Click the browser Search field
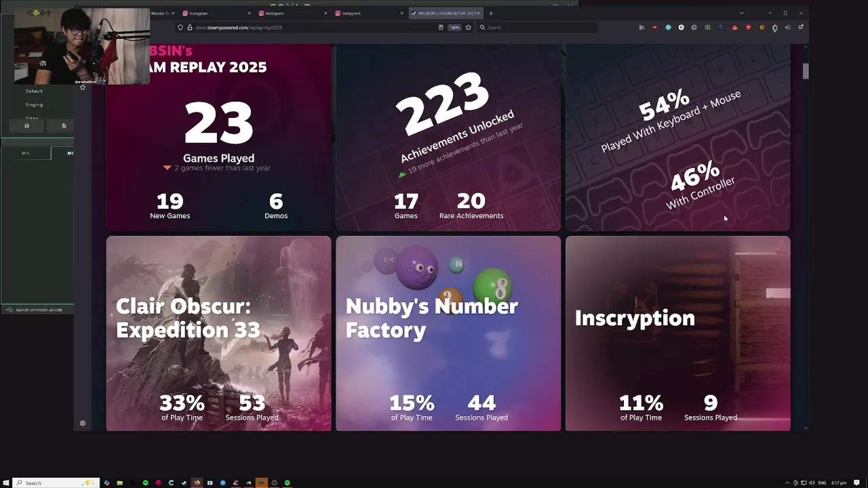The width and height of the screenshot is (868, 488). pyautogui.click(x=537, y=28)
